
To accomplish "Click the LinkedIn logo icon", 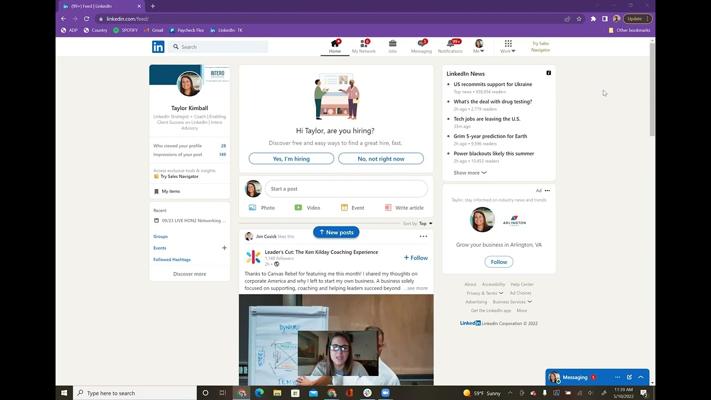I will click(158, 47).
